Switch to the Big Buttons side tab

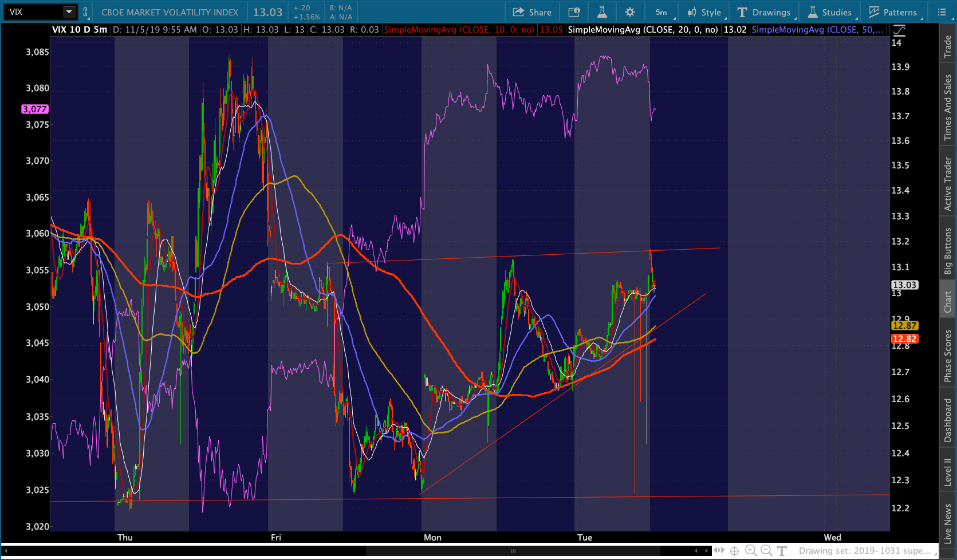(948, 251)
